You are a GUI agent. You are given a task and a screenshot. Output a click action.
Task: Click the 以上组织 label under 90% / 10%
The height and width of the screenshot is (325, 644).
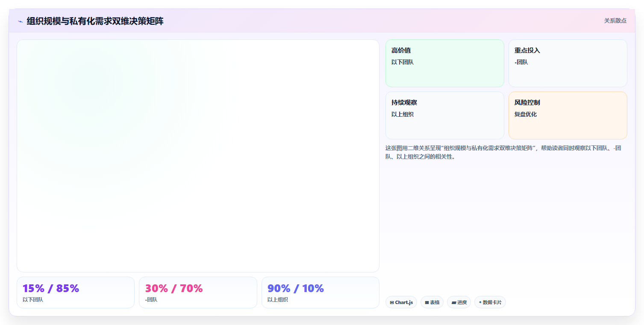(x=278, y=300)
